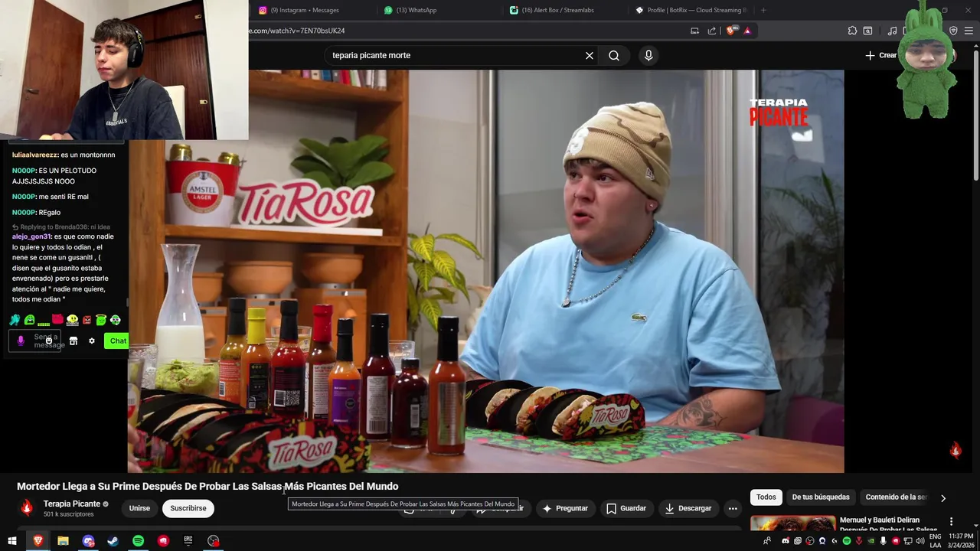Click the red flame icon beside the video
This screenshot has width=980, height=551.
coord(955,450)
